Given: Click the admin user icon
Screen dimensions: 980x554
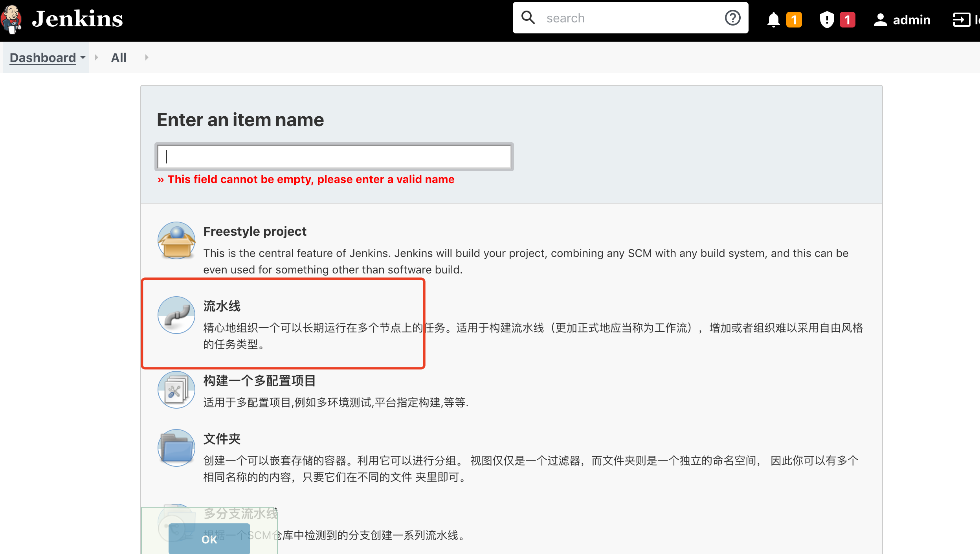Looking at the screenshot, I should 880,20.
